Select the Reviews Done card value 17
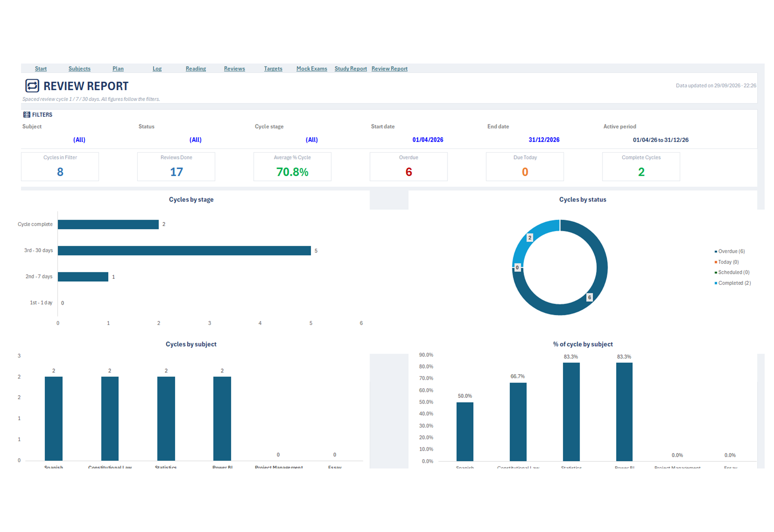The width and height of the screenshot is (774, 532). pyautogui.click(x=176, y=172)
